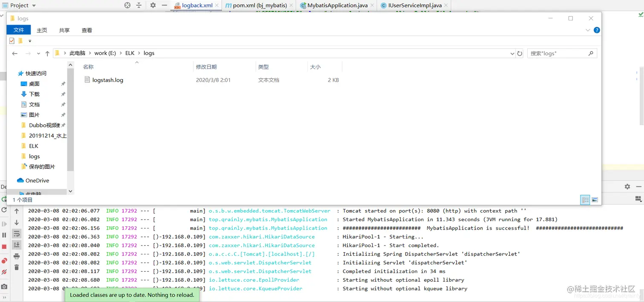Go up one folder level in Explorer
644x302 pixels.
click(x=47, y=53)
